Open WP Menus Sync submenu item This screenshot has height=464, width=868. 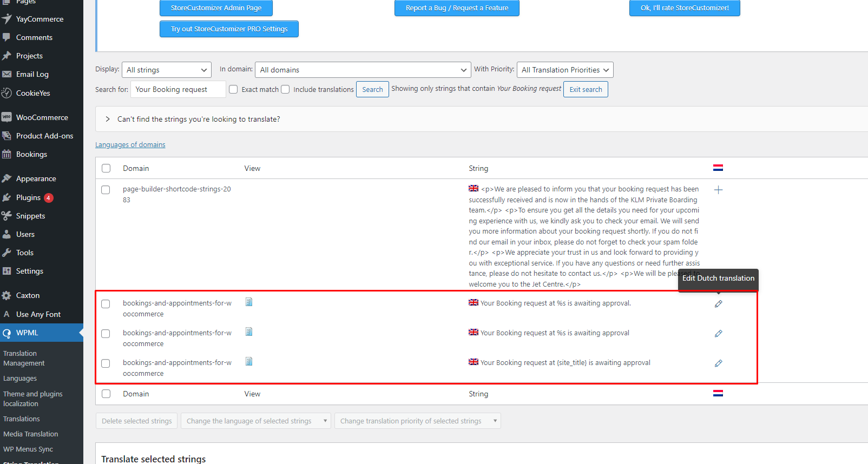pos(28,449)
